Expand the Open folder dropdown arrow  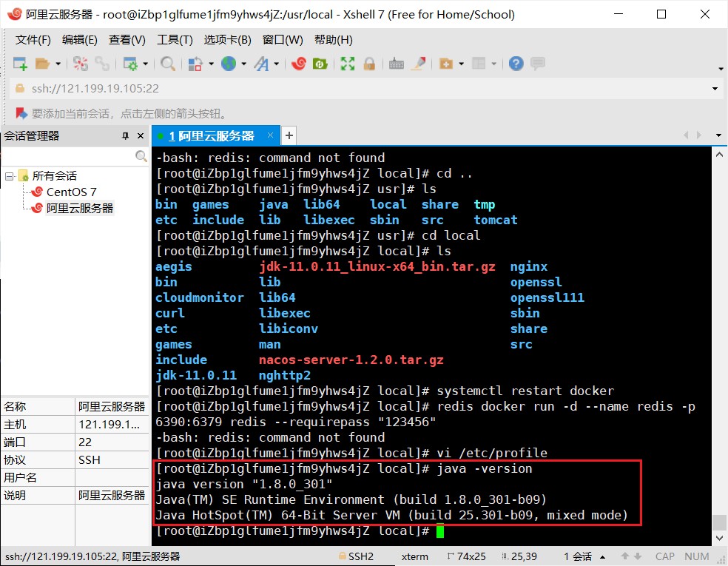point(58,64)
